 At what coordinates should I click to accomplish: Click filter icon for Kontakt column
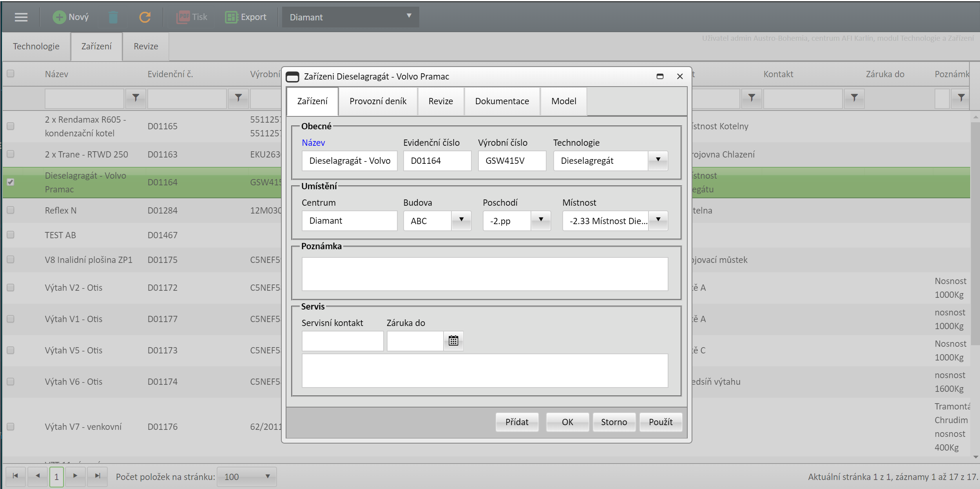pyautogui.click(x=854, y=98)
